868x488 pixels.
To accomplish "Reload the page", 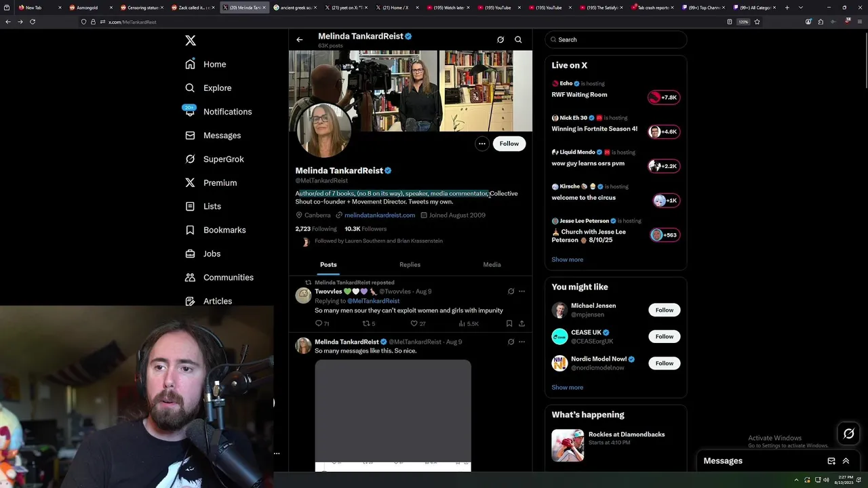I will [x=32, y=22].
